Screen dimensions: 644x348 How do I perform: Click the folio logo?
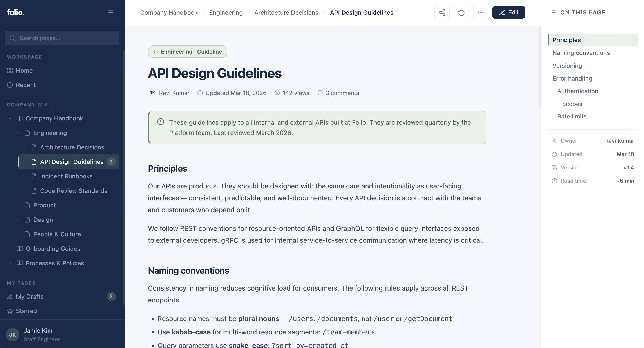coord(16,12)
